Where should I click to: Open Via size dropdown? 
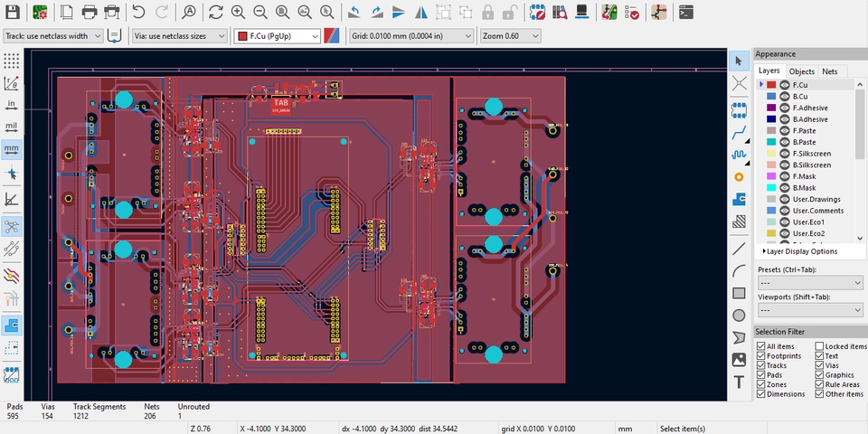coord(180,36)
